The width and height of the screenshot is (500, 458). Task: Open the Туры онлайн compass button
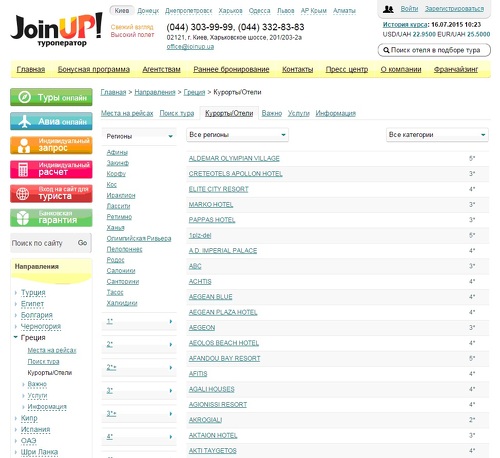pyautogui.click(x=51, y=97)
